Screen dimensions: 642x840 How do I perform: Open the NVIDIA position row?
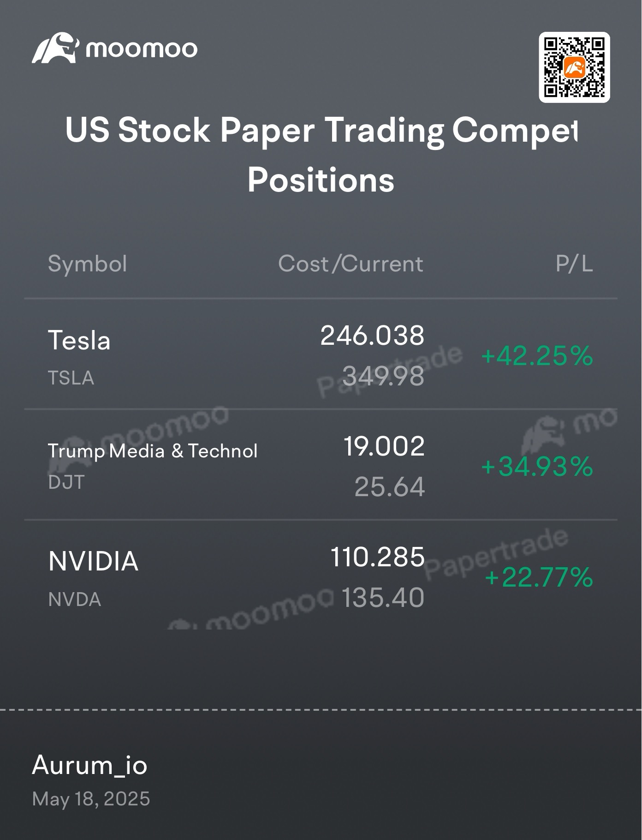coord(321,576)
